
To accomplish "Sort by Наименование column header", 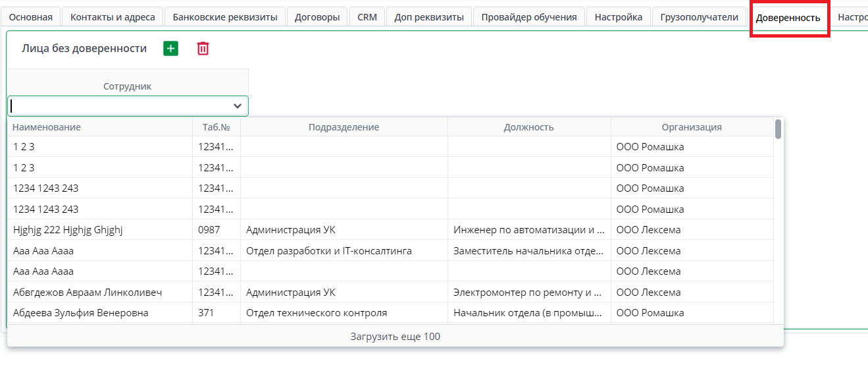I will [47, 127].
